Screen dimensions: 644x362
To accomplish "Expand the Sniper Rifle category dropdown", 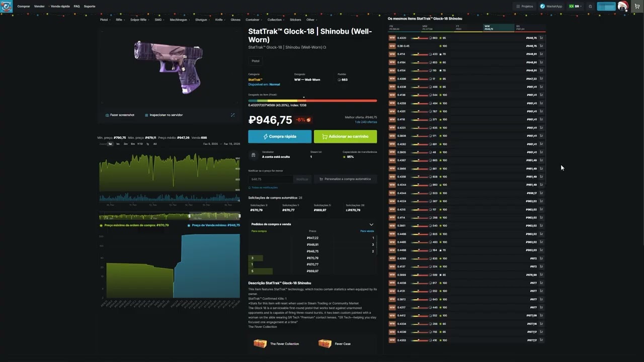I will [139, 20].
